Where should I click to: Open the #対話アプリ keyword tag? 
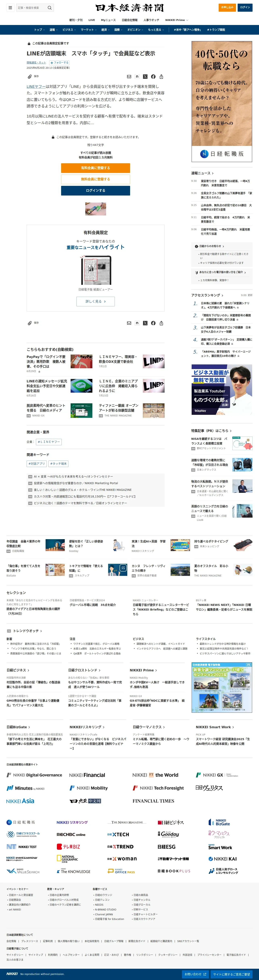pos(37,464)
